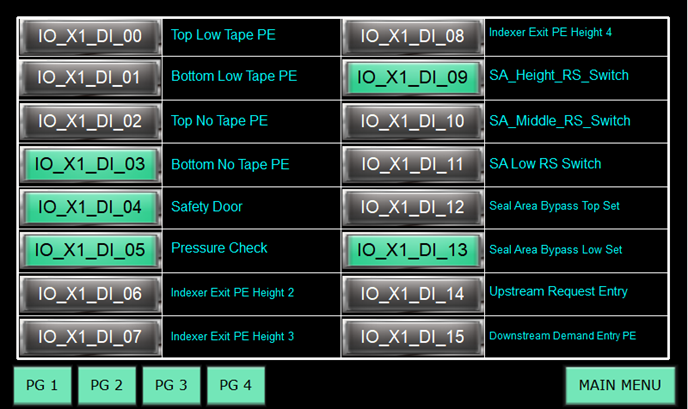Toggle the IO_X1_DI_00 input indicator

[x=89, y=37]
